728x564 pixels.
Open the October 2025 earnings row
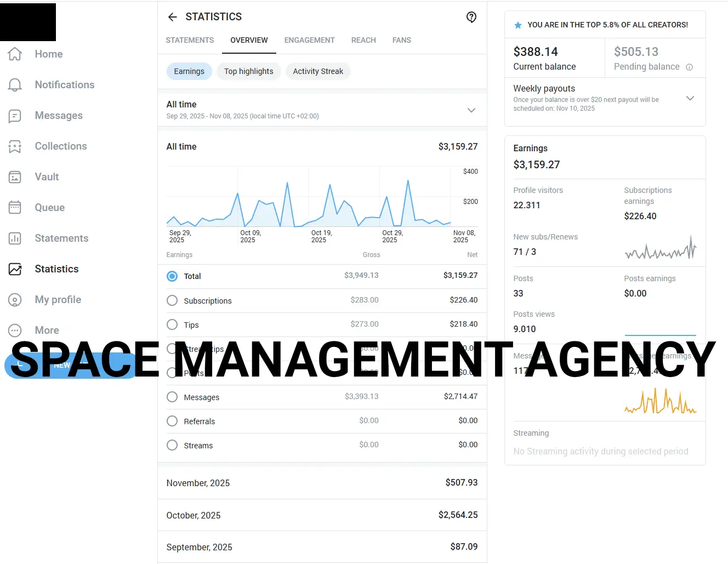pos(322,515)
